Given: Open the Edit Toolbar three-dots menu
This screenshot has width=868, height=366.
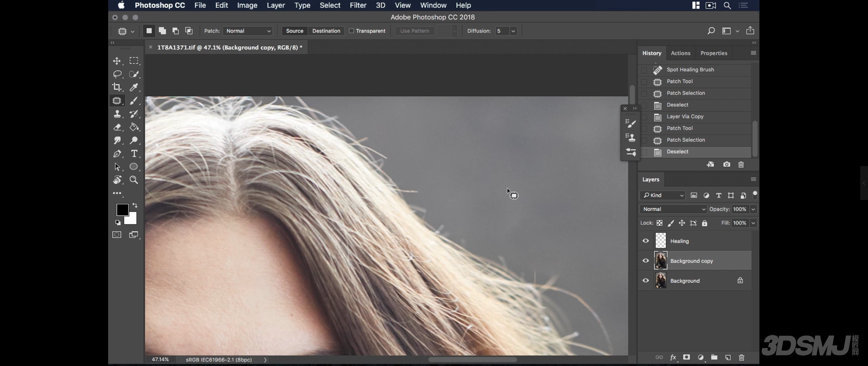Looking at the screenshot, I should 117,194.
